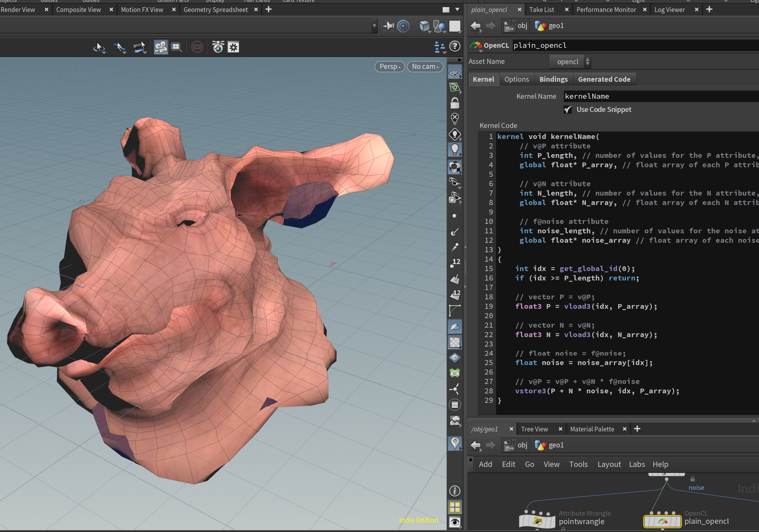Open the viewport info icon
Viewport: 759px width, 532px height.
455,491
